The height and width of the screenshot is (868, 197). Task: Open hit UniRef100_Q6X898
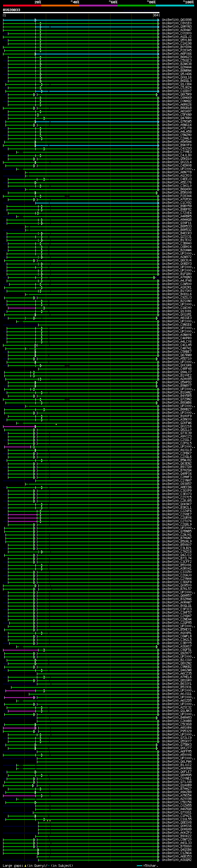[x=177, y=20]
